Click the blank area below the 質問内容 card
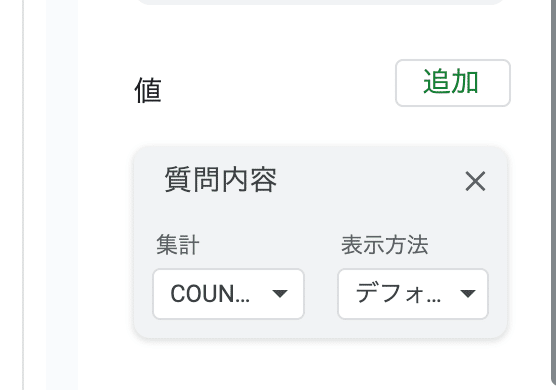 (319, 365)
